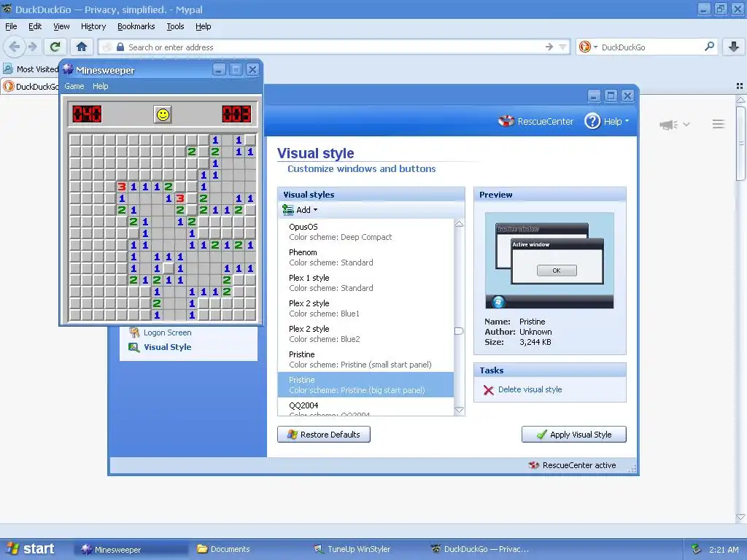Image resolution: width=747 pixels, height=560 pixels.
Task: Select Plex 2 style Blue2
Action: click(366, 334)
